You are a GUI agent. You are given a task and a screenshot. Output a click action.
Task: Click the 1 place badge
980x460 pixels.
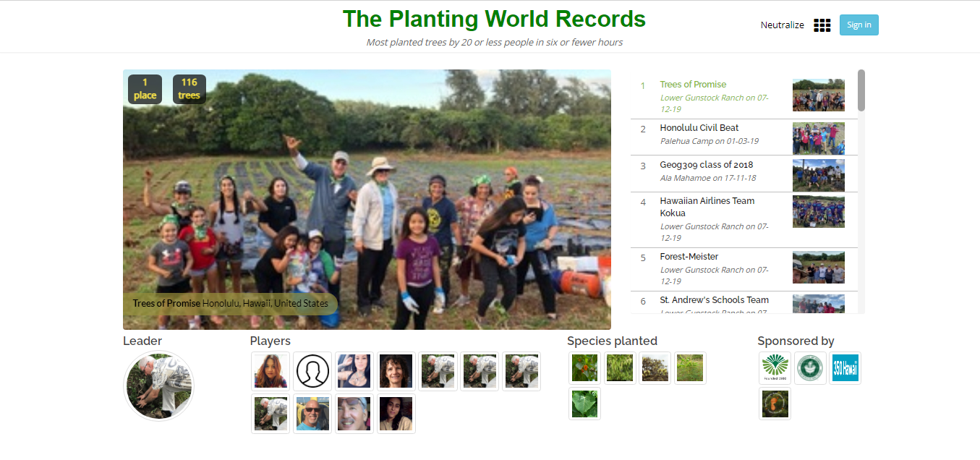coord(145,89)
